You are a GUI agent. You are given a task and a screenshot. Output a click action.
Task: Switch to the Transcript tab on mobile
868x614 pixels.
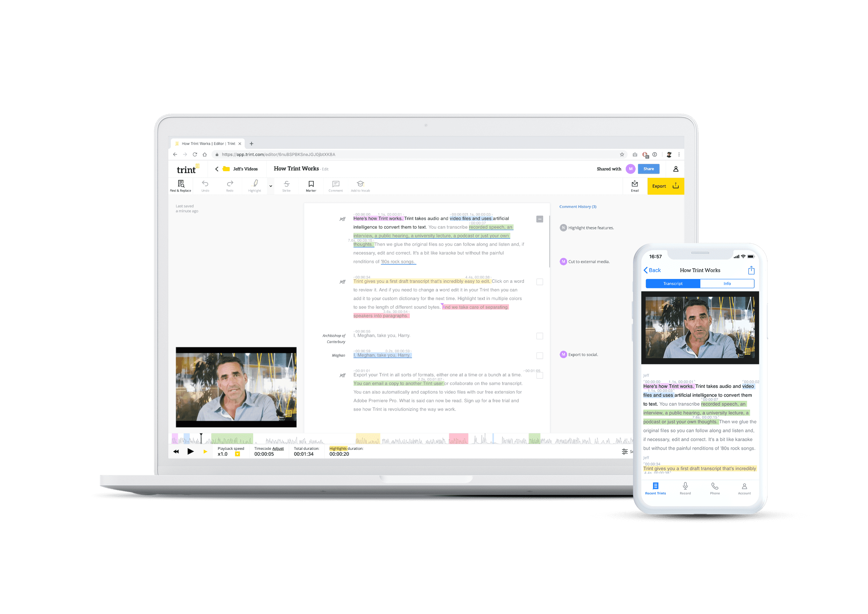click(672, 283)
